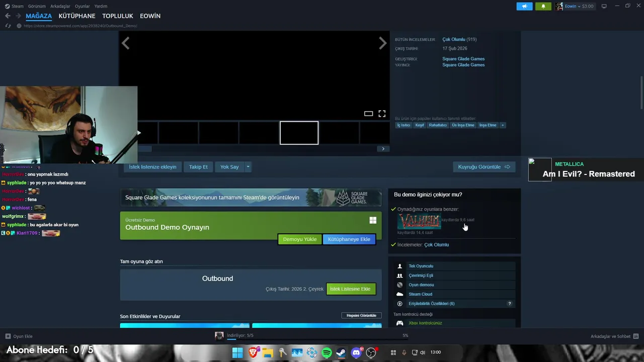Select the Rahatlatıcı tag
Viewport: 644px width, 362px height.
coord(438,125)
